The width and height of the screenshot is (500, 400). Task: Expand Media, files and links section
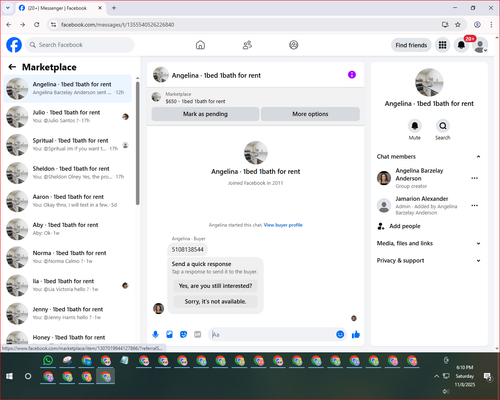click(429, 243)
